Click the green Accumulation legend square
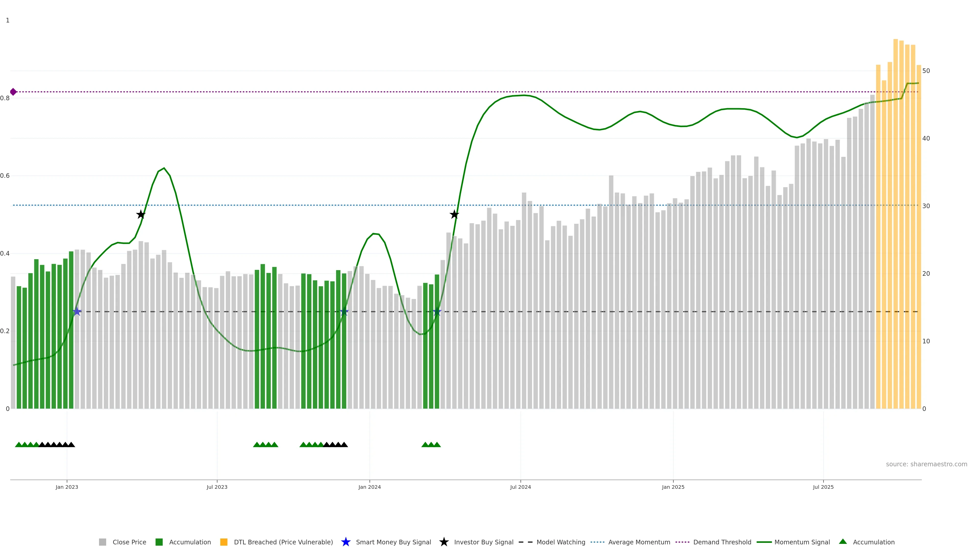Viewport: 980px width, 551px height. (x=159, y=542)
